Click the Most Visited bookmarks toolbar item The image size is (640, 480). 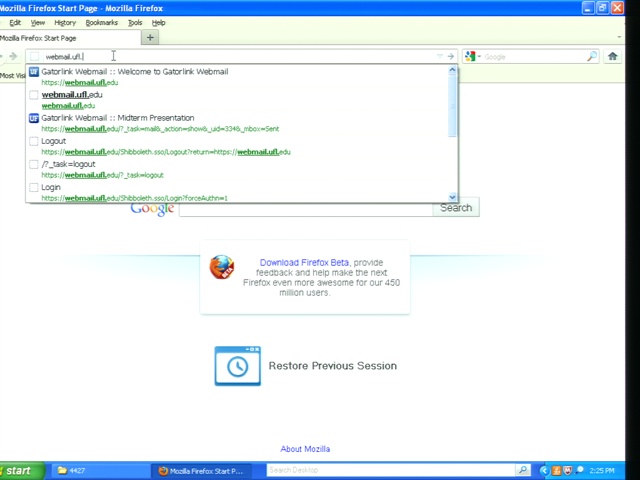(13, 76)
